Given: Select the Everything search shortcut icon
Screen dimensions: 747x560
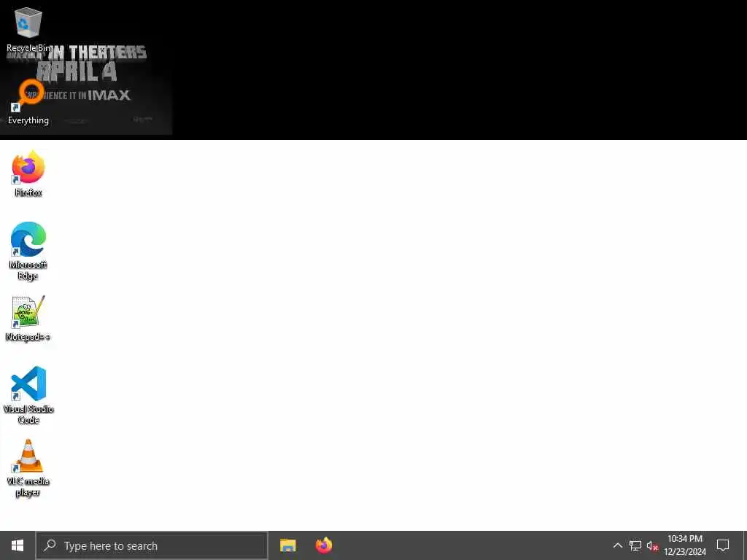Looking at the screenshot, I should (x=28, y=102).
